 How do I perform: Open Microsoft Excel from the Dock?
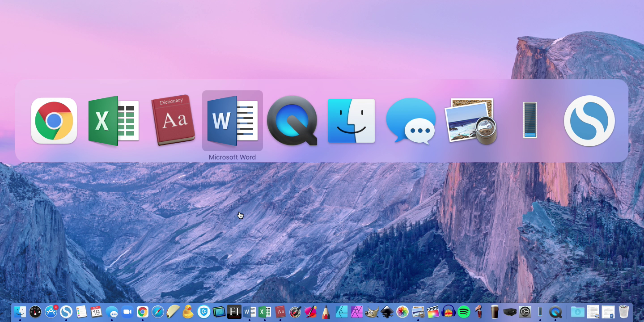coord(265,312)
